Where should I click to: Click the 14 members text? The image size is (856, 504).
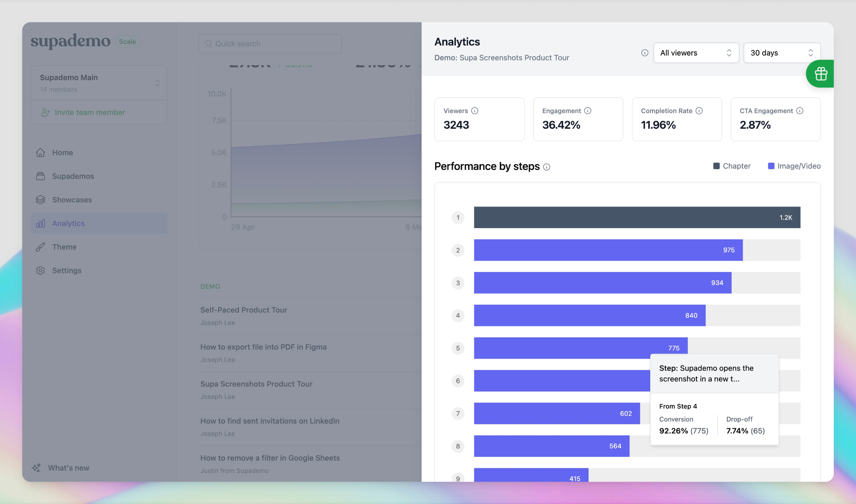pos(59,89)
